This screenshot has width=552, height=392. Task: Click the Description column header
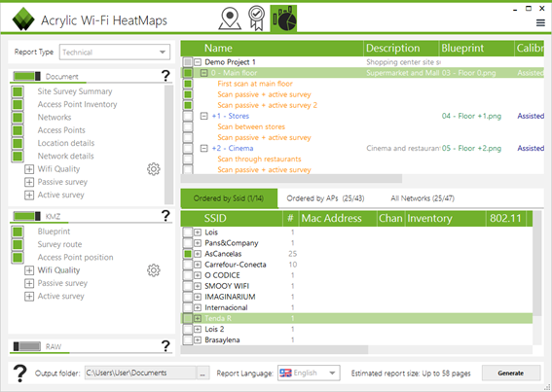click(401, 49)
